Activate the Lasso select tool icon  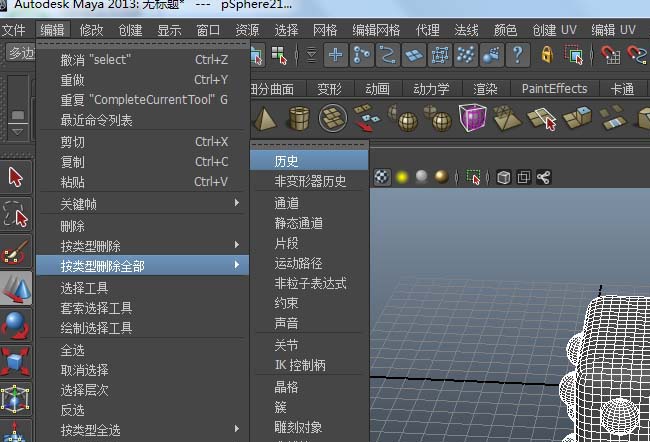16,214
